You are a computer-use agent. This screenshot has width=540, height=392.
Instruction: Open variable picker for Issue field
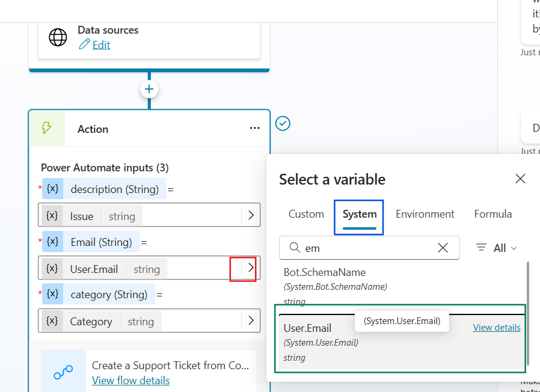pos(251,215)
